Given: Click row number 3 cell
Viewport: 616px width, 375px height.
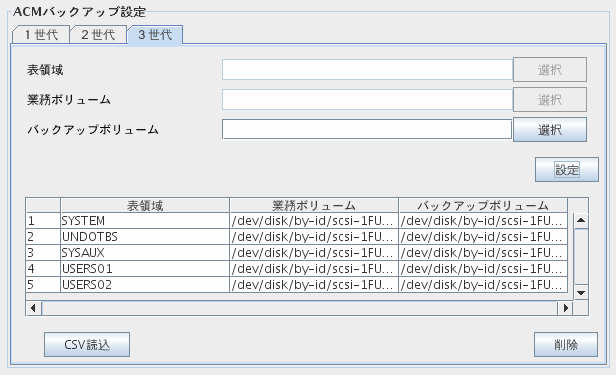Looking at the screenshot, I should click(43, 252).
